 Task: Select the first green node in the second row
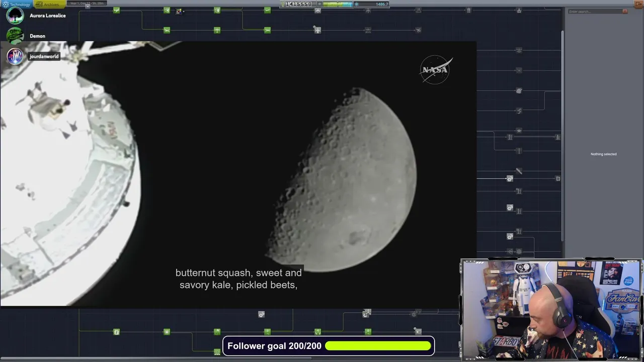coord(167,30)
